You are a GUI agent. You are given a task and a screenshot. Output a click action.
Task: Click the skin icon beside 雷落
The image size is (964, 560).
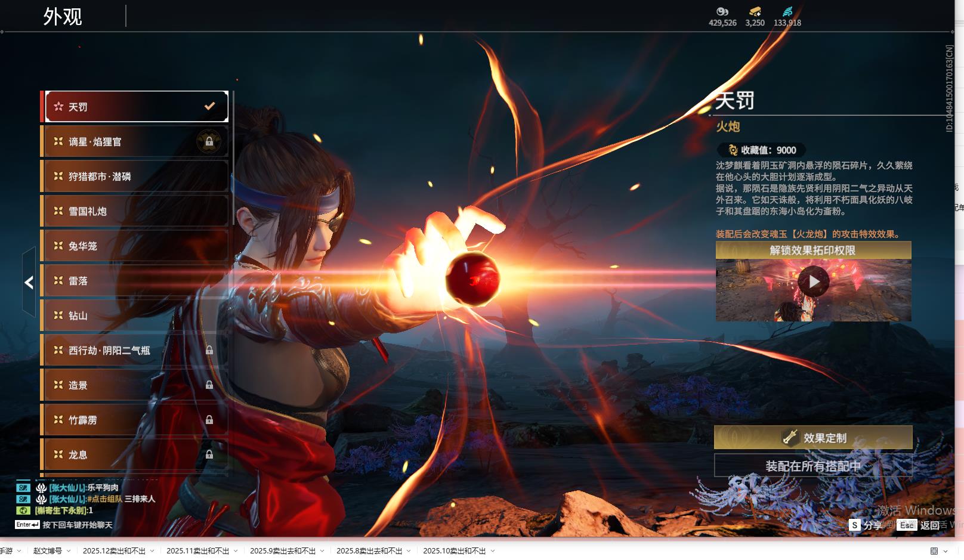pyautogui.click(x=58, y=280)
